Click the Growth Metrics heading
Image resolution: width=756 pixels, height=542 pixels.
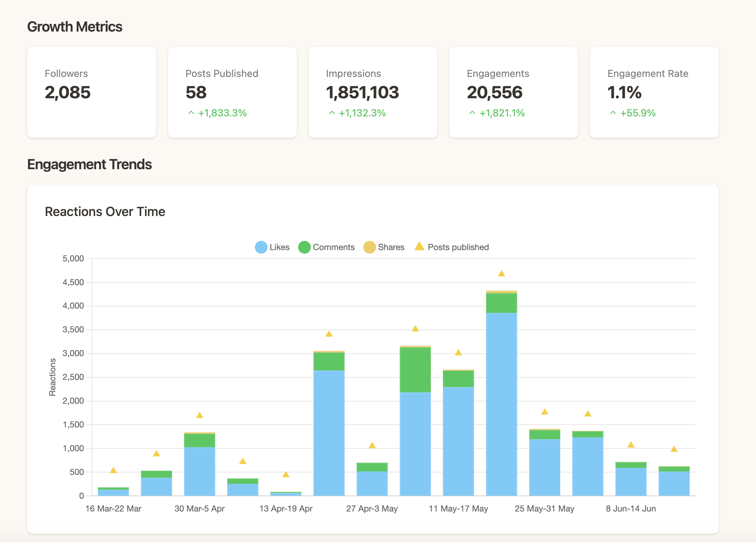(75, 27)
